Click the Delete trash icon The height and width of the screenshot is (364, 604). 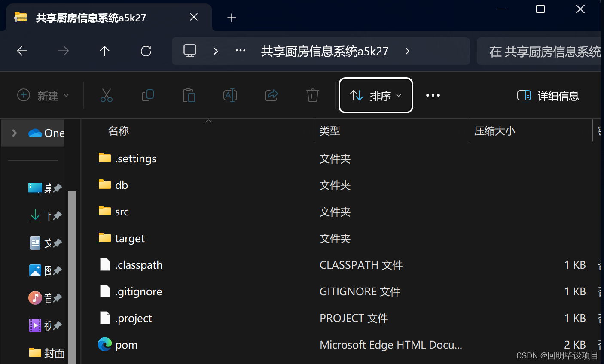tap(312, 95)
